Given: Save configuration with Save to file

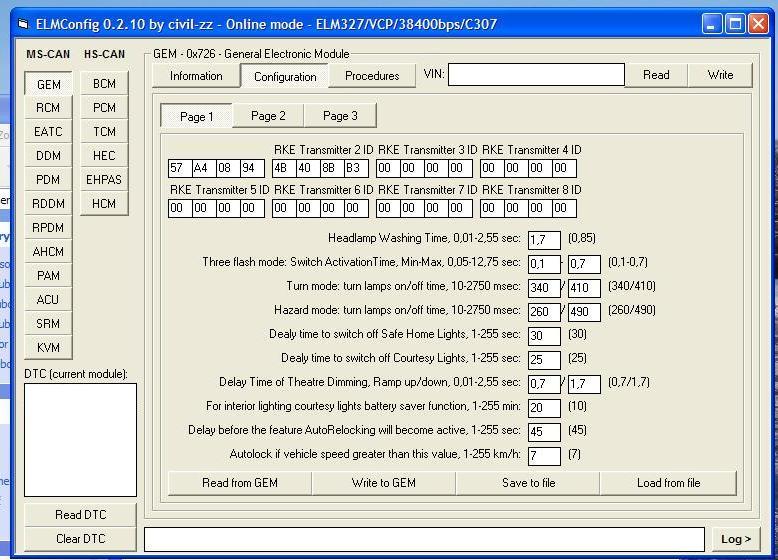Looking at the screenshot, I should click(528, 483).
